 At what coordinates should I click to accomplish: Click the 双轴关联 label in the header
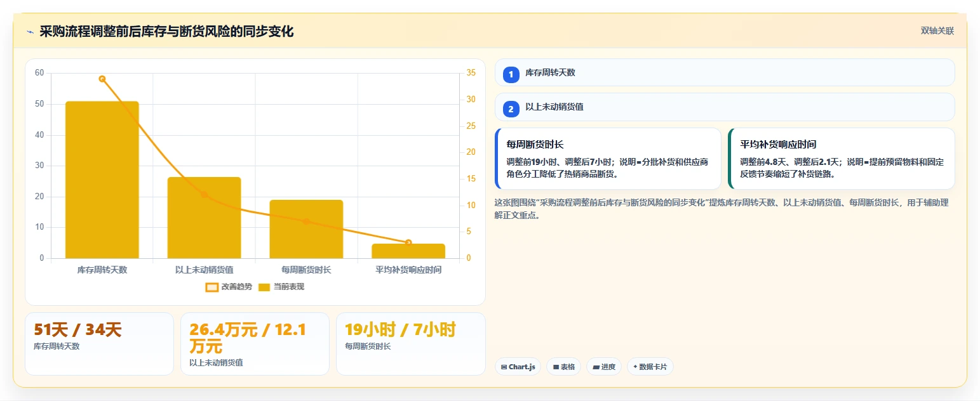pos(937,31)
